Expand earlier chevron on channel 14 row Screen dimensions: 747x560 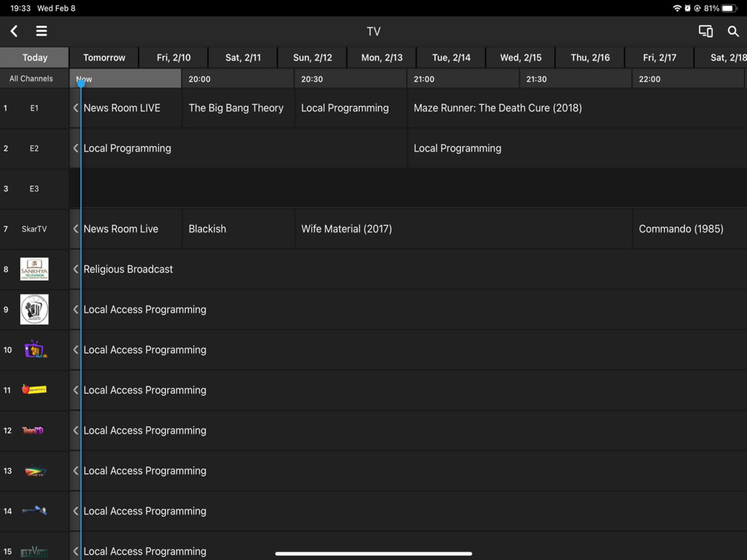75,511
